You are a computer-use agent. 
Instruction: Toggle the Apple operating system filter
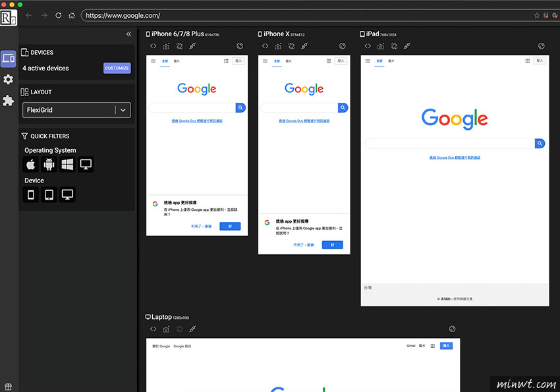click(31, 164)
